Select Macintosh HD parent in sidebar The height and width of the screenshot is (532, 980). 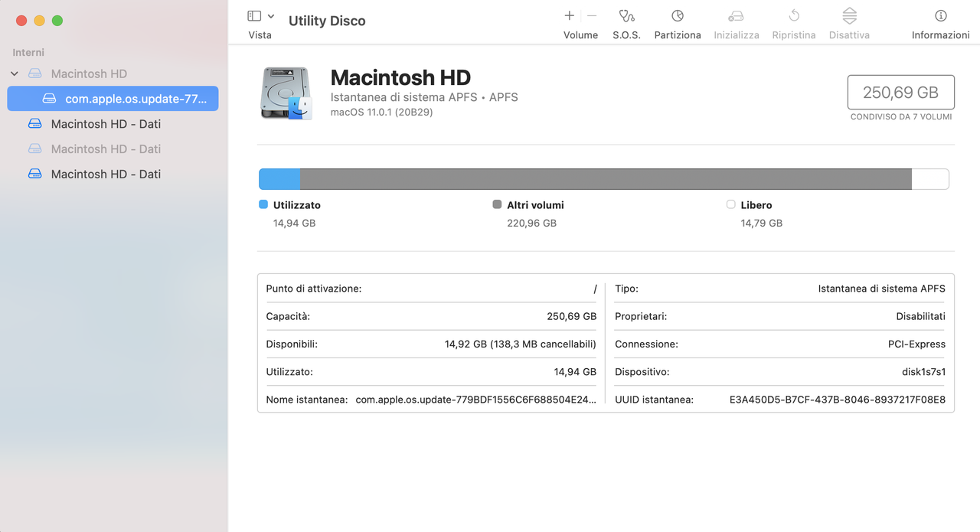(89, 73)
